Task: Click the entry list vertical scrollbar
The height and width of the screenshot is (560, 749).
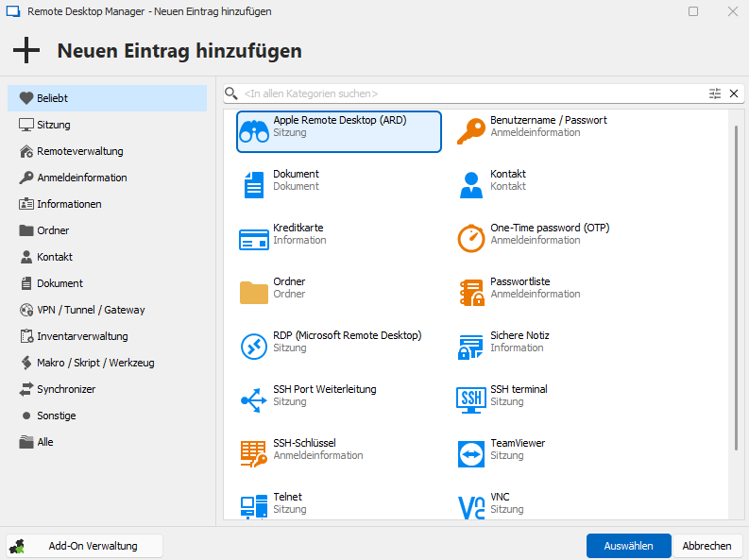Action: point(736,286)
